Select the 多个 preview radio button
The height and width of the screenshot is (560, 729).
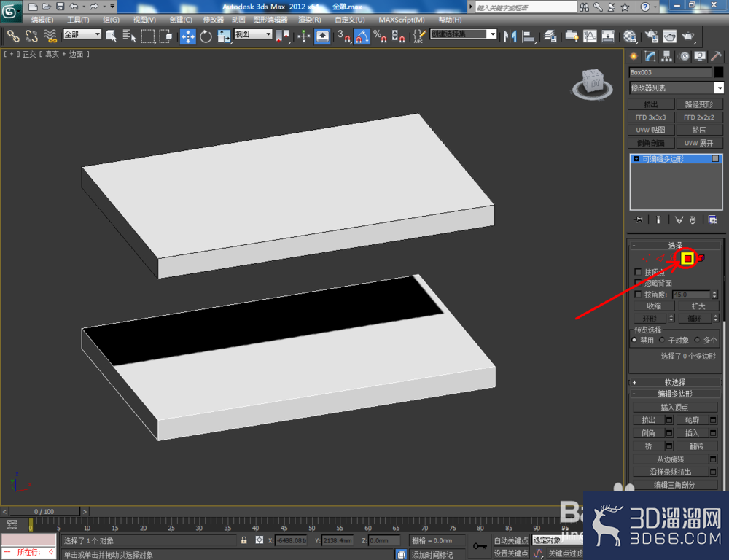pyautogui.click(x=697, y=340)
